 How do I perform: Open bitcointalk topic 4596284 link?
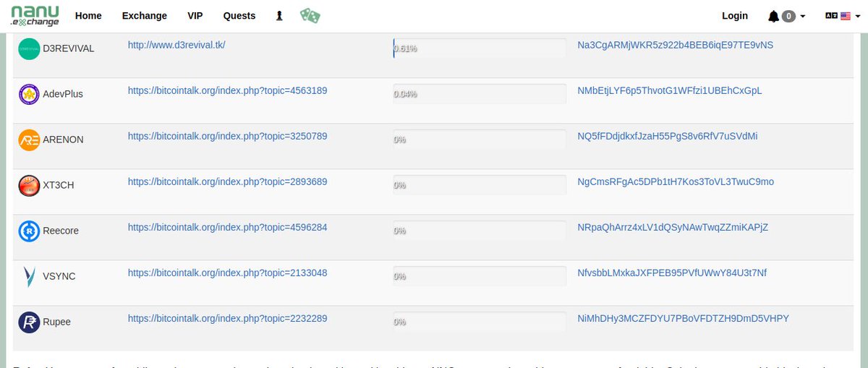[x=228, y=227]
